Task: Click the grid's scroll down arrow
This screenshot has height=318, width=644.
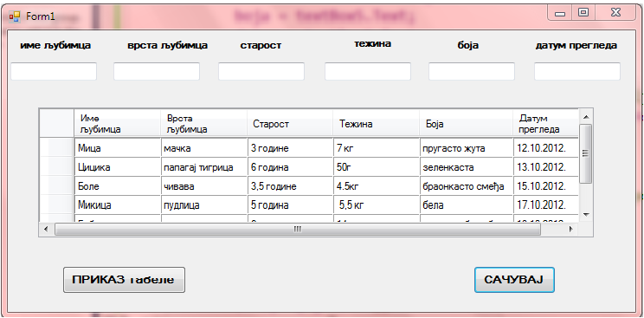Action: coord(586,215)
